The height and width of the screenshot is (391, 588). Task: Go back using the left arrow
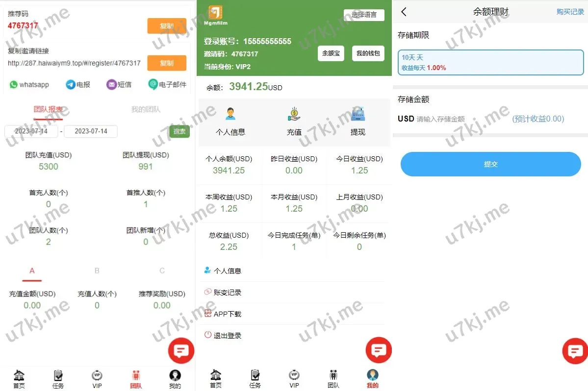click(404, 12)
